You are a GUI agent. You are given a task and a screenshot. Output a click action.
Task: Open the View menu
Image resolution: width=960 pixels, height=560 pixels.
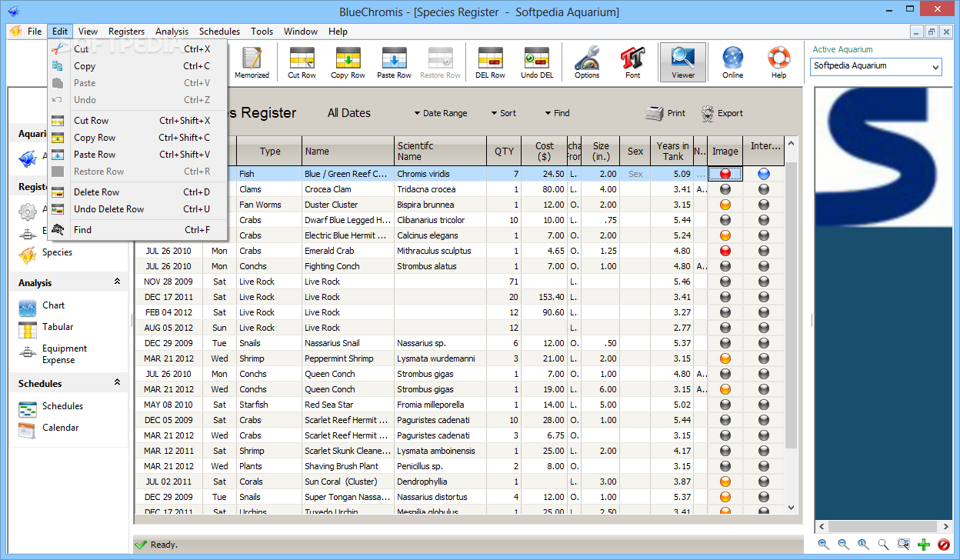[x=88, y=32]
